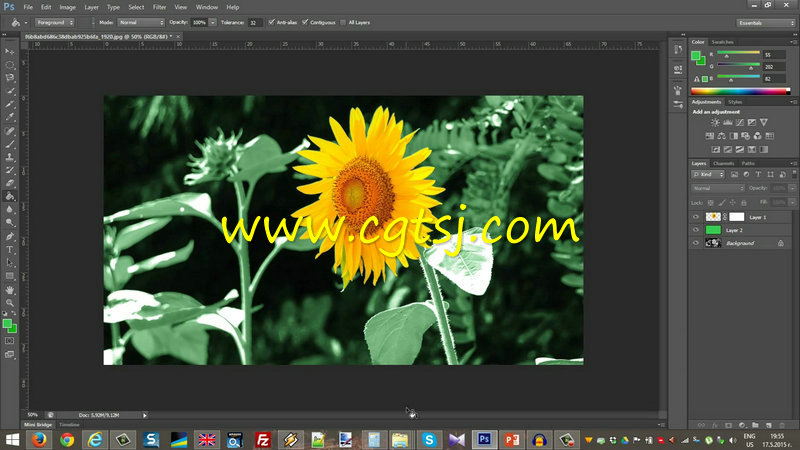Viewport: 800px width, 450px height.
Task: Hide Layer 1 visibility eye
Action: tap(696, 217)
